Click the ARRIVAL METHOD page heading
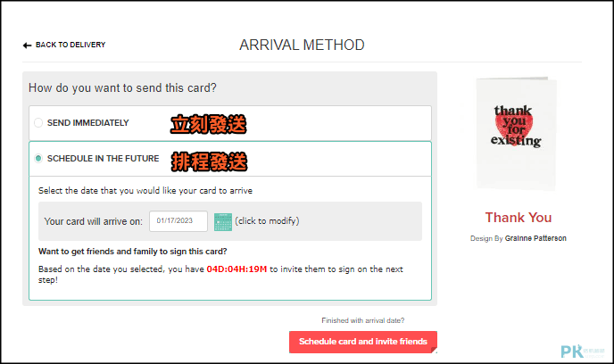This screenshot has height=364, width=614. pyautogui.click(x=302, y=45)
